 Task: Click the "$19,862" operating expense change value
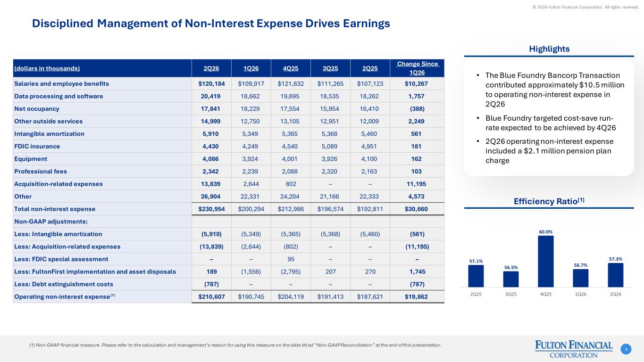tap(417, 296)
